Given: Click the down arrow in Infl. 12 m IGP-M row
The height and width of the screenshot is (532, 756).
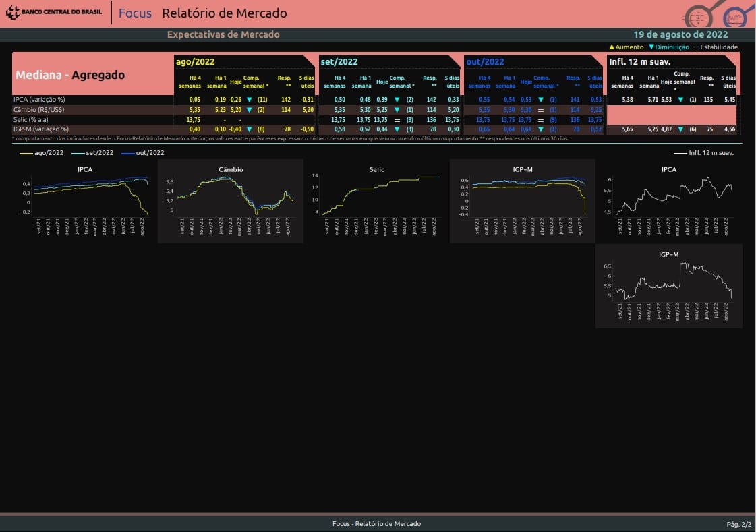Looking at the screenshot, I should (681, 129).
